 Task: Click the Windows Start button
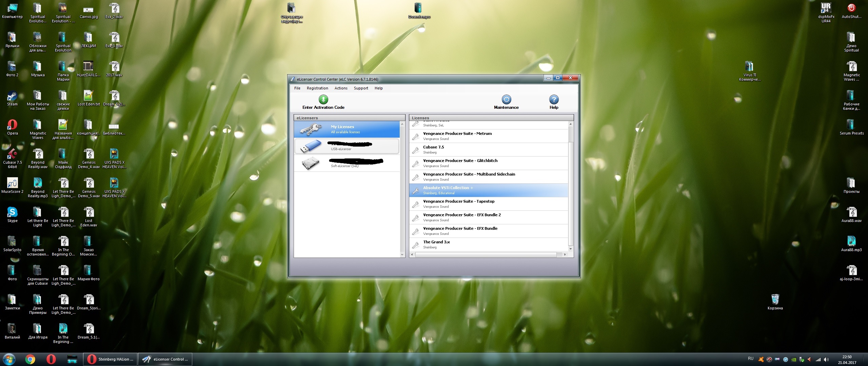pos(9,359)
